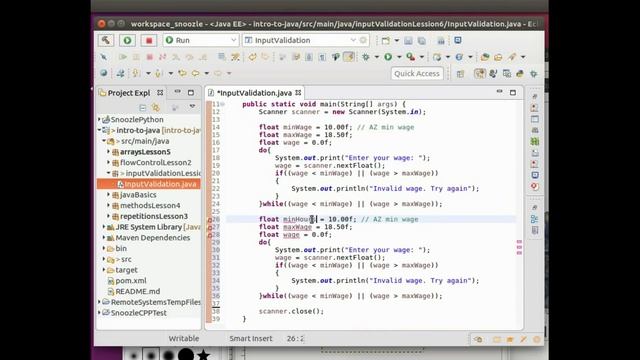Close the *InputValidation.java editor tab

tap(298, 93)
